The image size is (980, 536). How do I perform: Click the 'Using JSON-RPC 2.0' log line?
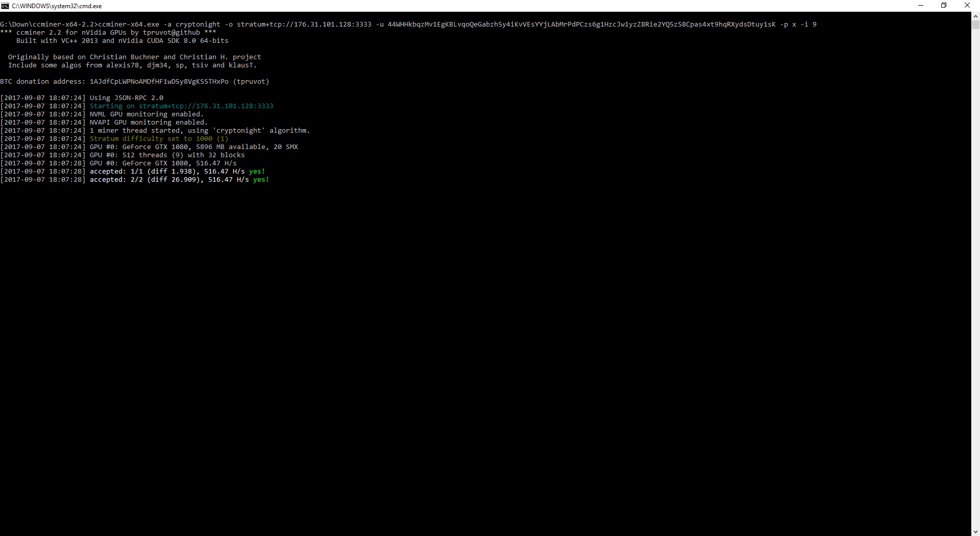pos(126,98)
